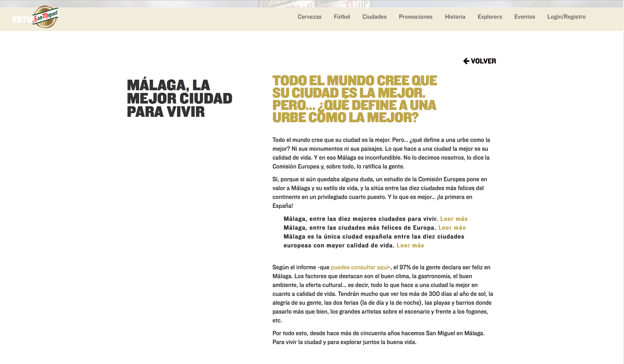Open the Cervezas menu
Viewport: 624px width, 364px height.
310,17
